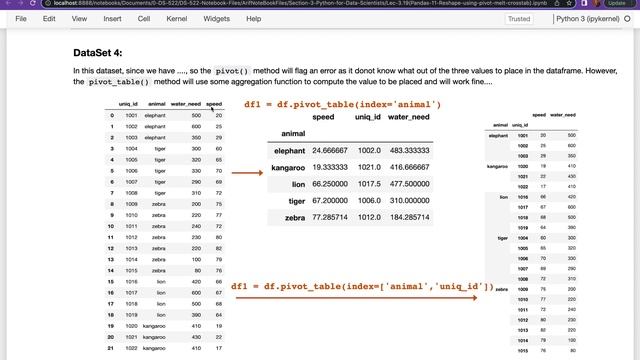Click the inline pivot() code text
The height and width of the screenshot is (360, 640).
click(232, 71)
